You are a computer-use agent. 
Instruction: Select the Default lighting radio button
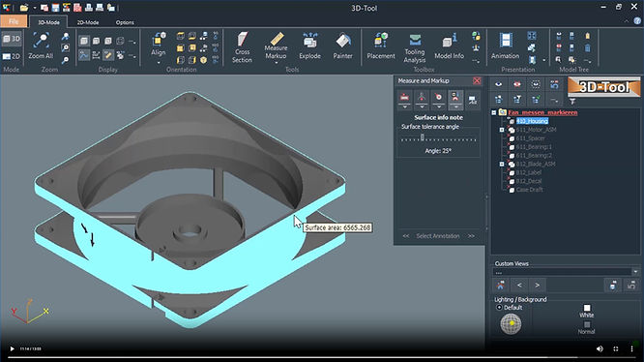(x=499, y=308)
